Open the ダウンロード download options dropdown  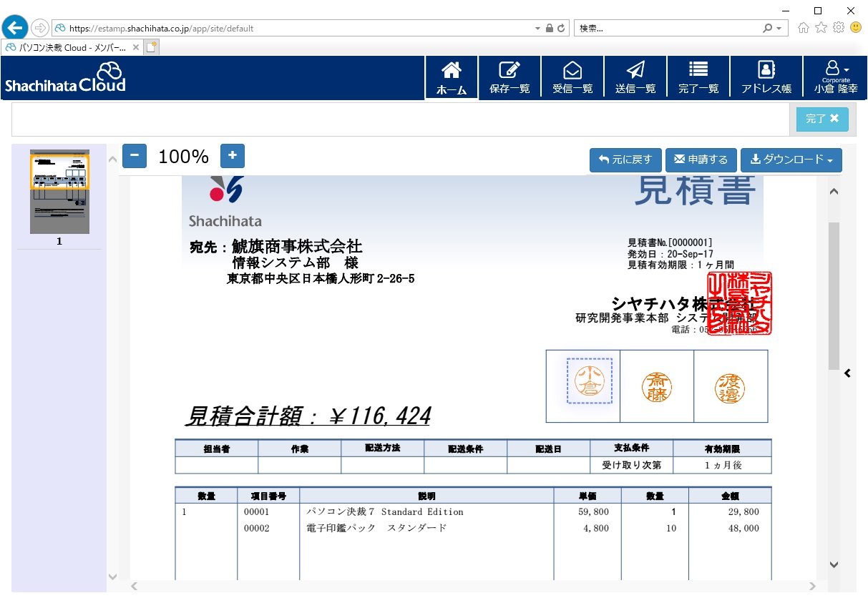pos(791,160)
